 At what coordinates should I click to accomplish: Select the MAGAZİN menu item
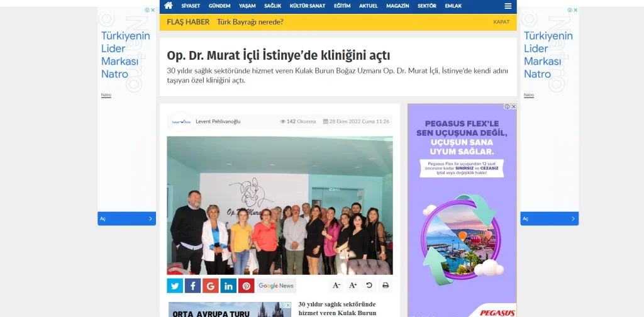coord(397,6)
